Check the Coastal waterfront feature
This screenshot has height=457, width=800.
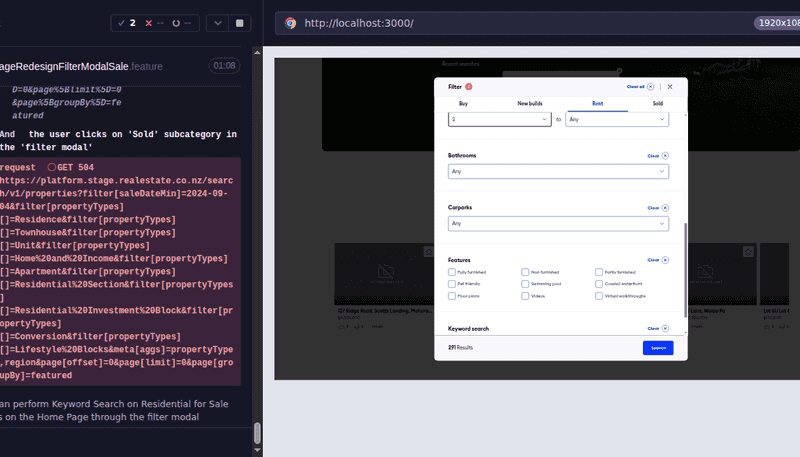click(x=598, y=284)
